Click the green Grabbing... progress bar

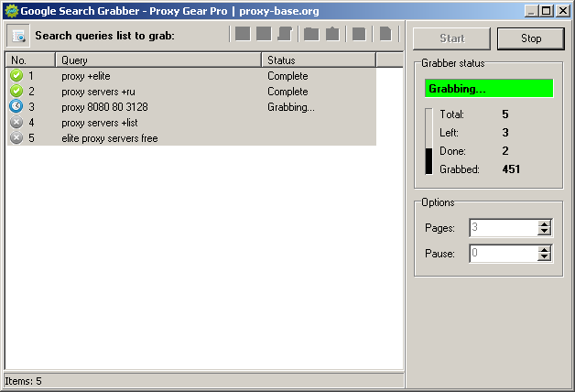point(489,89)
